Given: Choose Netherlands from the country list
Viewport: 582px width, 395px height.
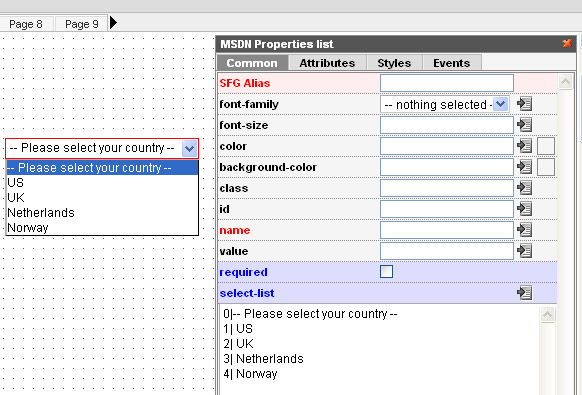Looking at the screenshot, I should tap(102, 213).
